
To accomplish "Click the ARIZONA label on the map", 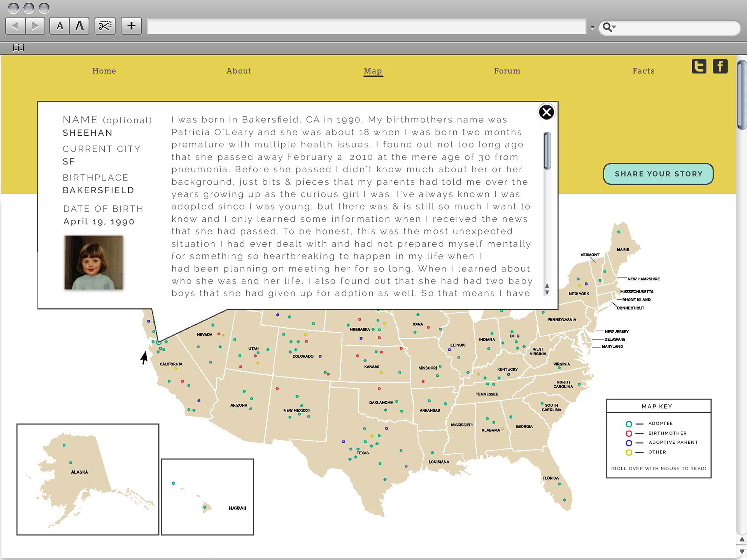I will 239,406.
